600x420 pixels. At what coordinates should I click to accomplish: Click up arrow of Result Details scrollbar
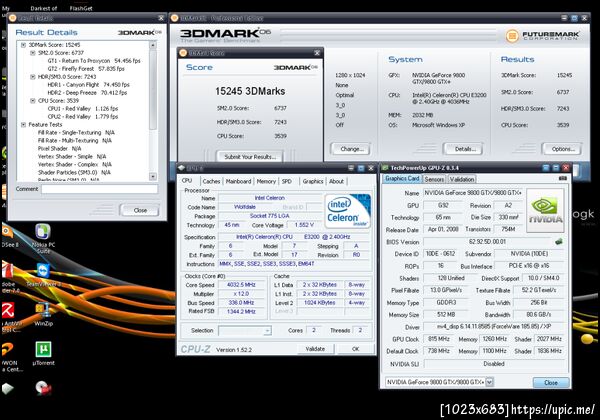pos(153,45)
